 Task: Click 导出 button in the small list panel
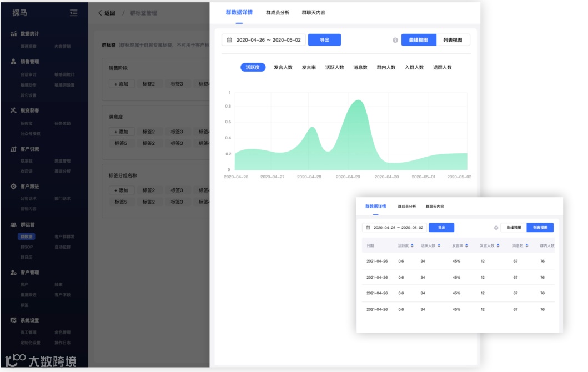coord(441,228)
